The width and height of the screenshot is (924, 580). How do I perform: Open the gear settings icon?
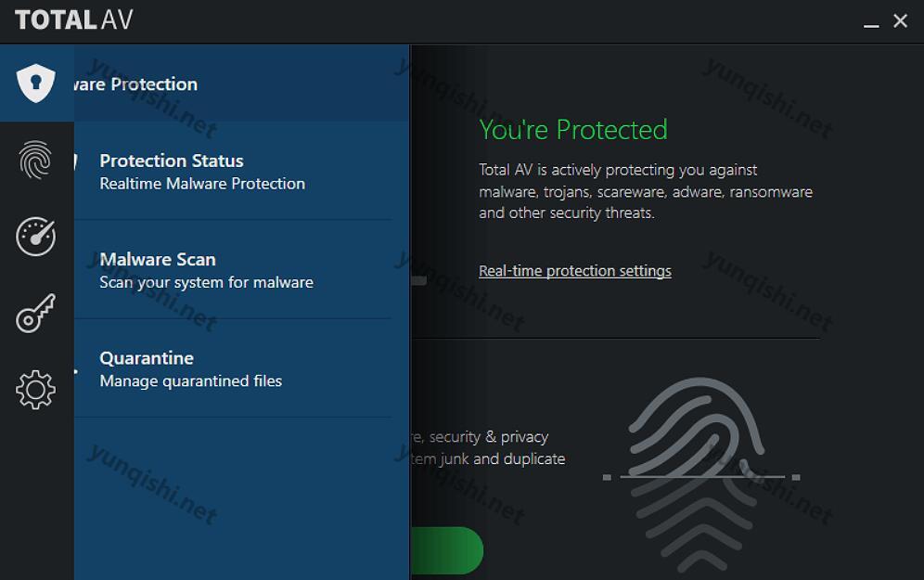click(36, 390)
